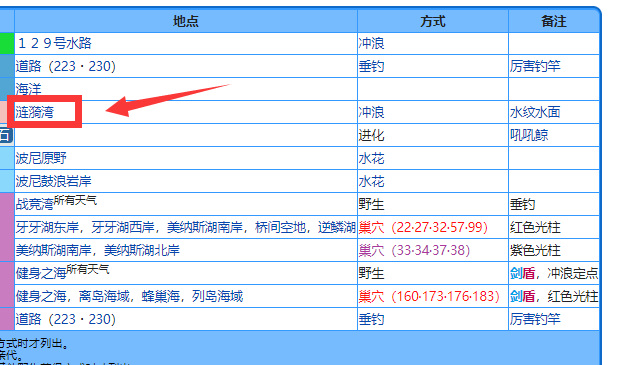Screen dimensions: 638x365
Task: Open 美纳斯湖南岸 in the 紫色光柱 row
Action: 54,250
